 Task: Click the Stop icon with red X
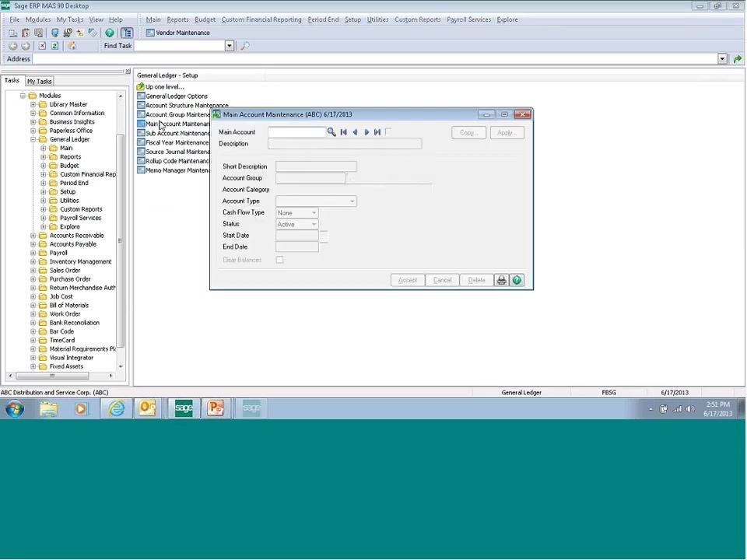pos(42,46)
